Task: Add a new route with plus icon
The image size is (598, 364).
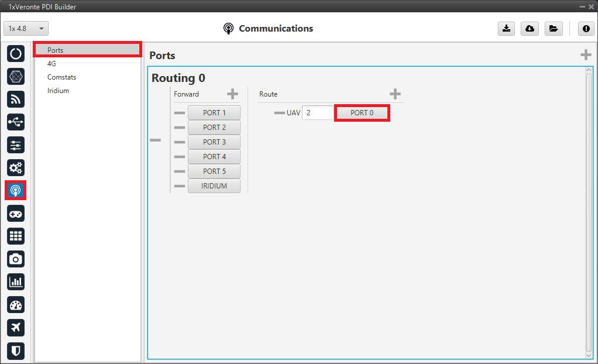Action: click(x=395, y=94)
